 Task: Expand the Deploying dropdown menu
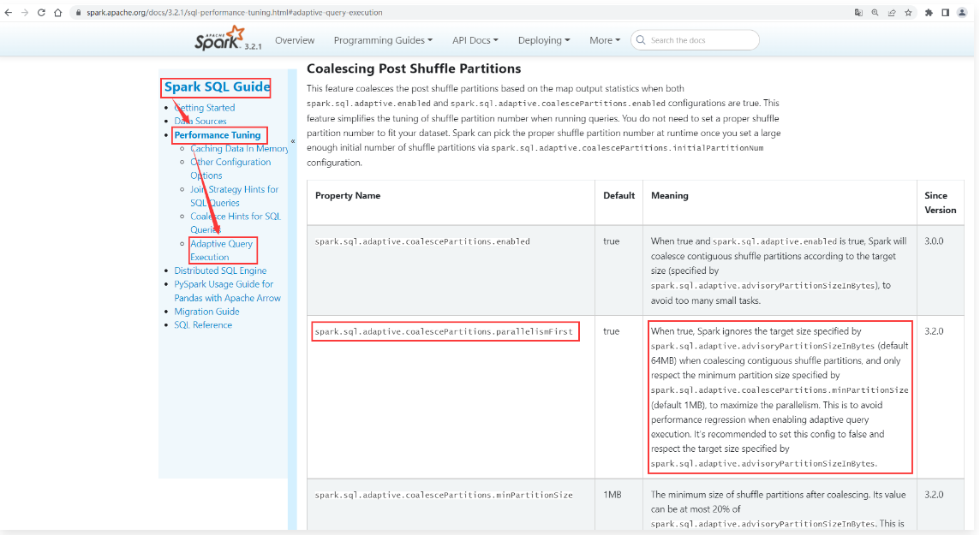click(544, 40)
